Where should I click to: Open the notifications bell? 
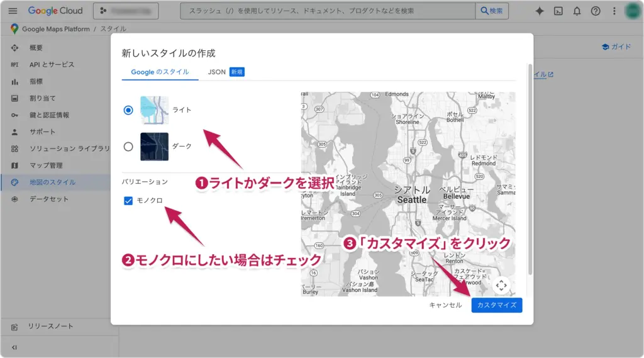click(577, 11)
